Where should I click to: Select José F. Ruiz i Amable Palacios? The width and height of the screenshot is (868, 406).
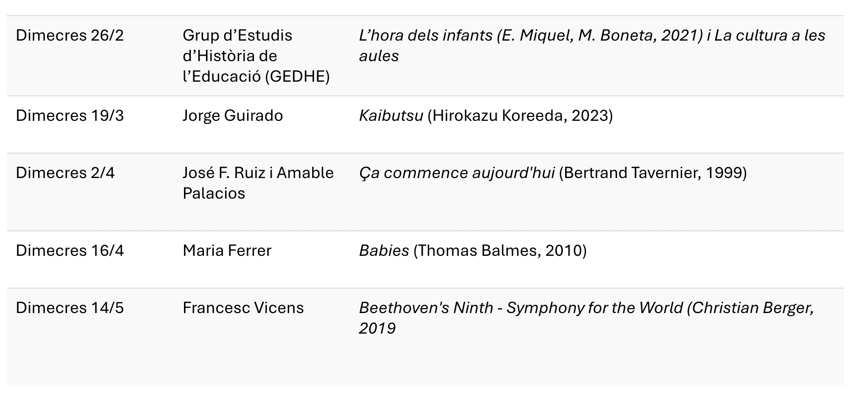[258, 183]
